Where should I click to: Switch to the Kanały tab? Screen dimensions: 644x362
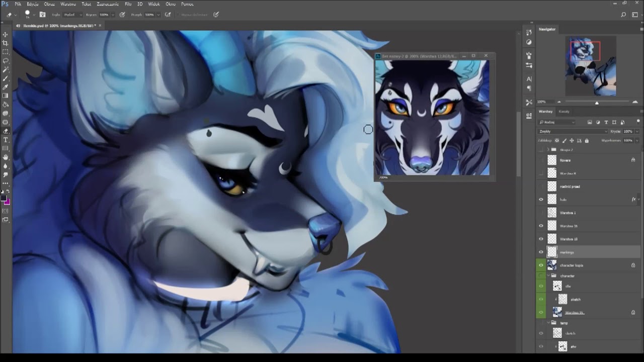coord(564,111)
